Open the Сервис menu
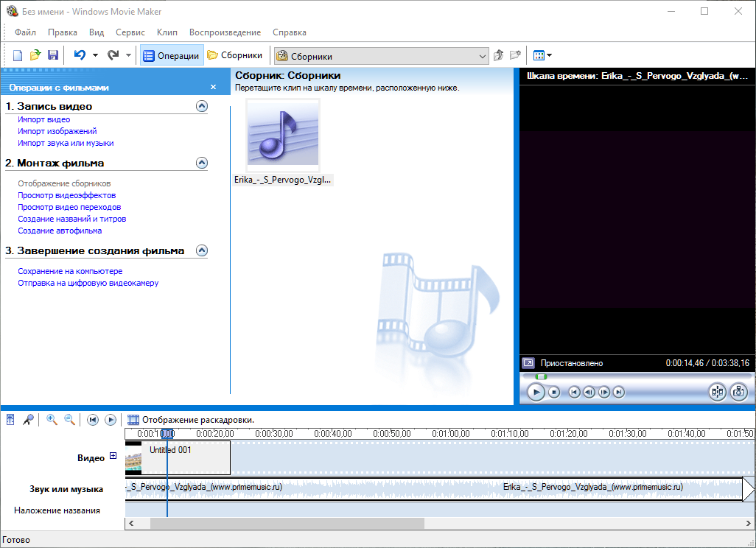This screenshot has width=756, height=548. 130,32
